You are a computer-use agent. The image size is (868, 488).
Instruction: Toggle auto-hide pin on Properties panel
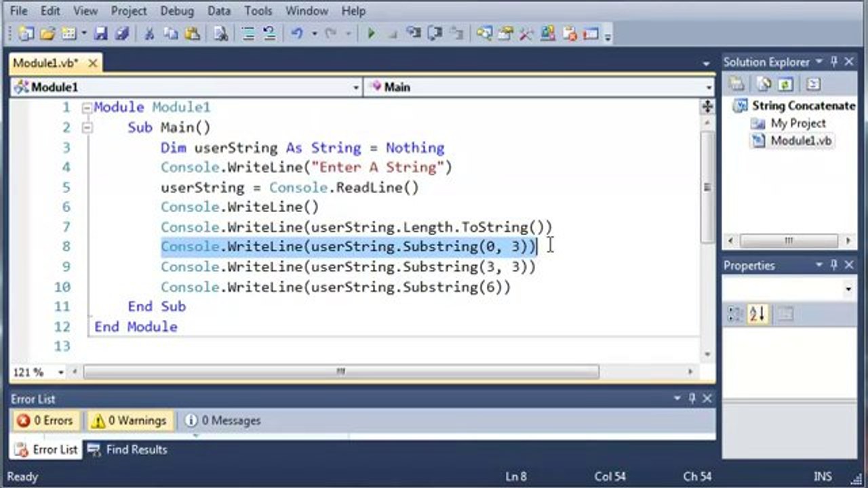(x=835, y=265)
